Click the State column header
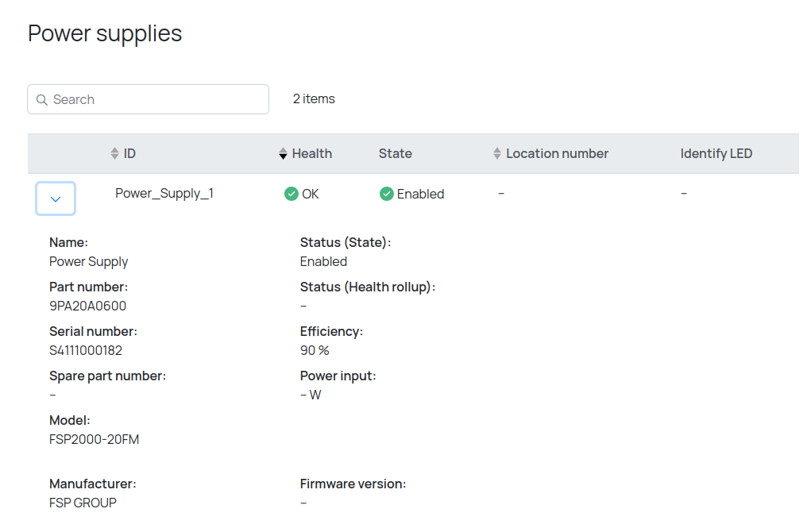 tap(395, 153)
